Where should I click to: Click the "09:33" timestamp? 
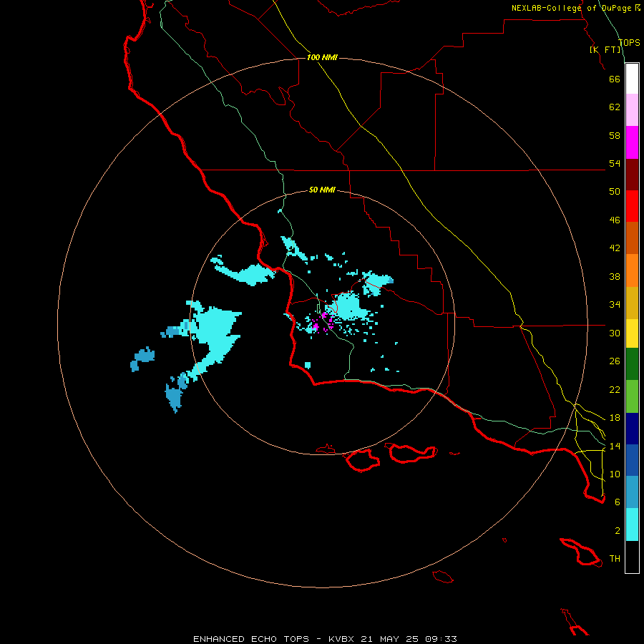442,639
